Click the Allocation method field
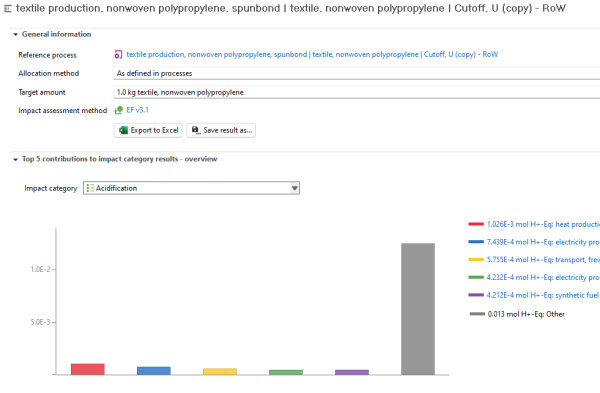 [x=356, y=73]
